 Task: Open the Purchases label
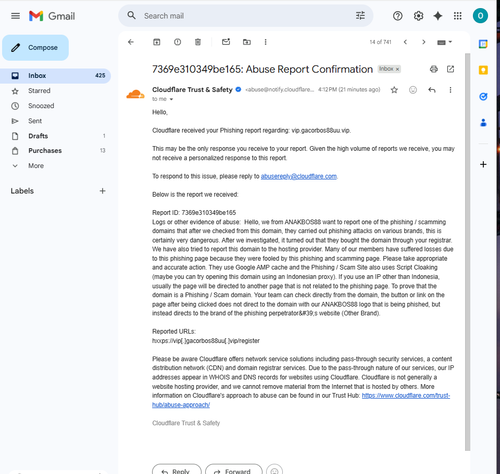tap(55, 151)
